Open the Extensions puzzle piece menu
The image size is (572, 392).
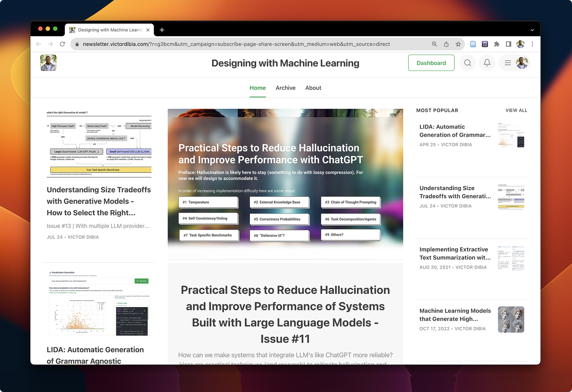(x=497, y=44)
